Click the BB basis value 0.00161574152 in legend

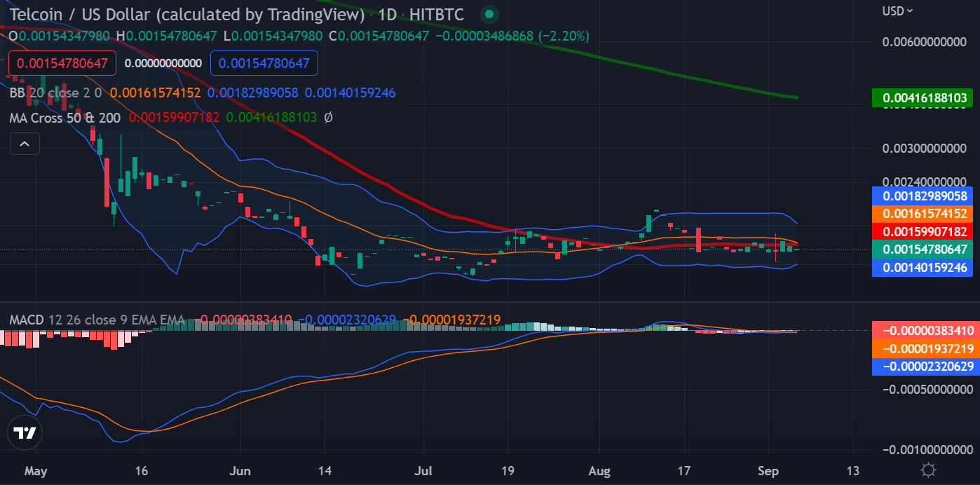click(x=156, y=93)
